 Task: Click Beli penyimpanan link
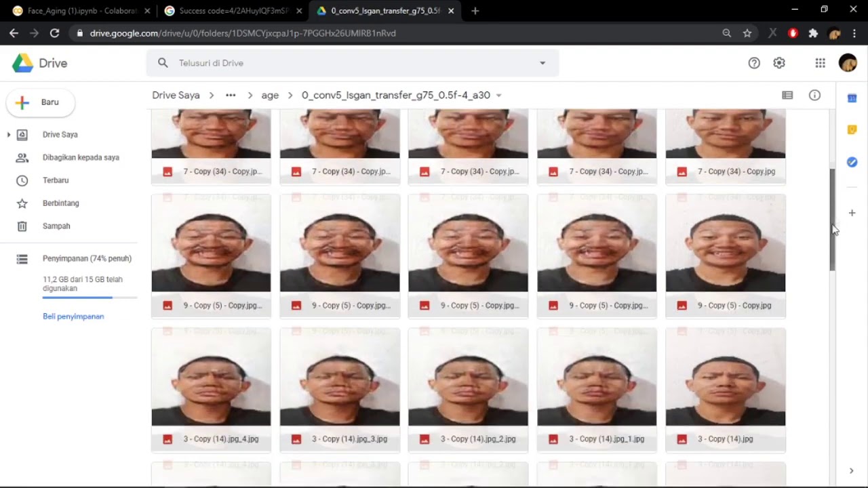[73, 317]
